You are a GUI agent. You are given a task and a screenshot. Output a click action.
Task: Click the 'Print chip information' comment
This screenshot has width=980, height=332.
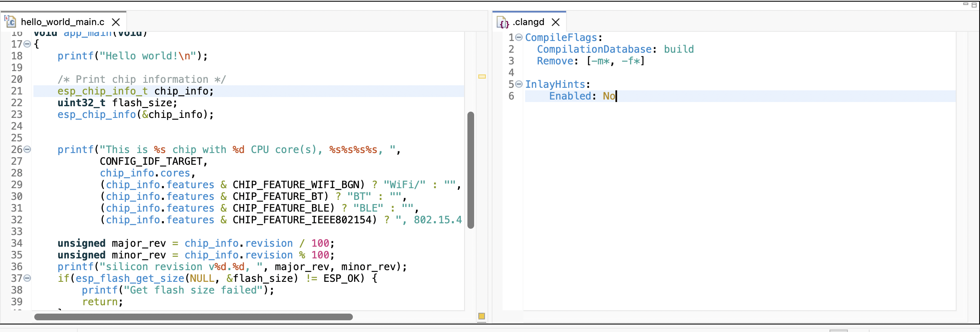point(142,79)
